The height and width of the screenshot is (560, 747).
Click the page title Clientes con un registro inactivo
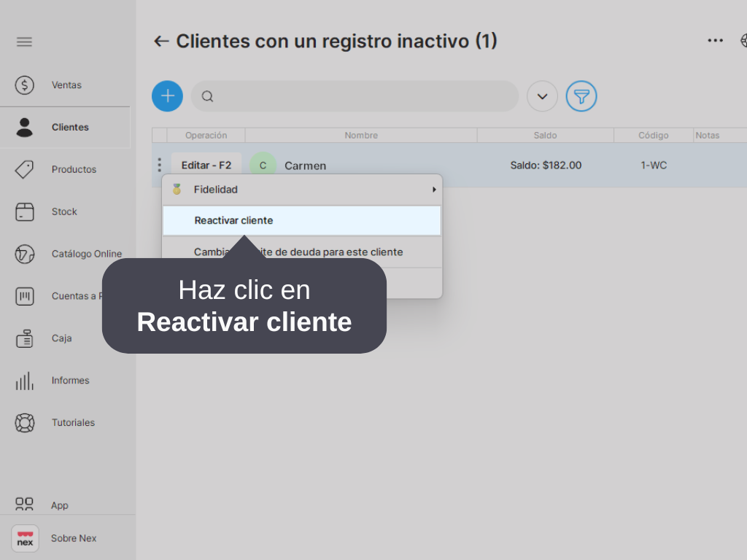337,42
